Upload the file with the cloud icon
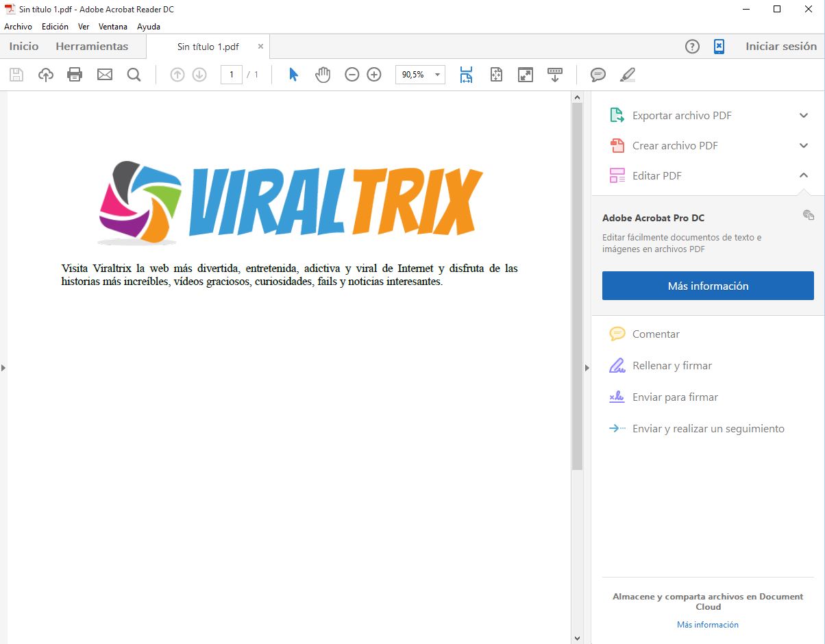The image size is (825, 644). point(46,75)
